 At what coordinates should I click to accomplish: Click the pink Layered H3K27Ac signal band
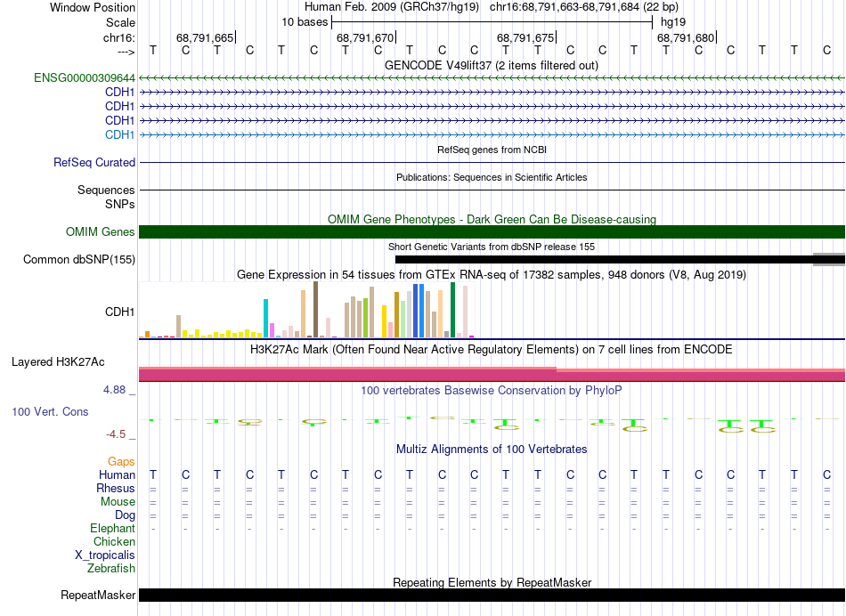click(492, 375)
